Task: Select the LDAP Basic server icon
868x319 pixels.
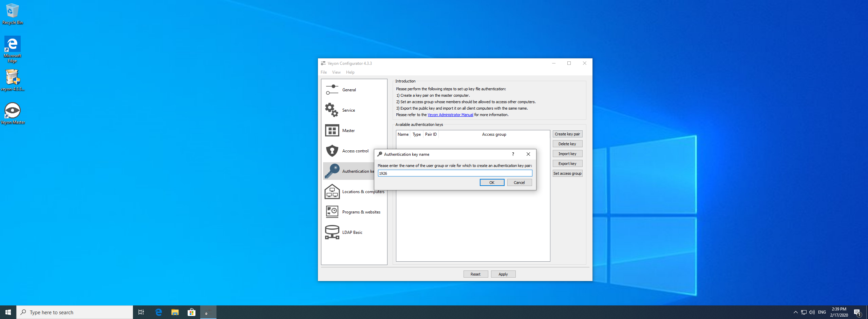Action: click(x=332, y=232)
